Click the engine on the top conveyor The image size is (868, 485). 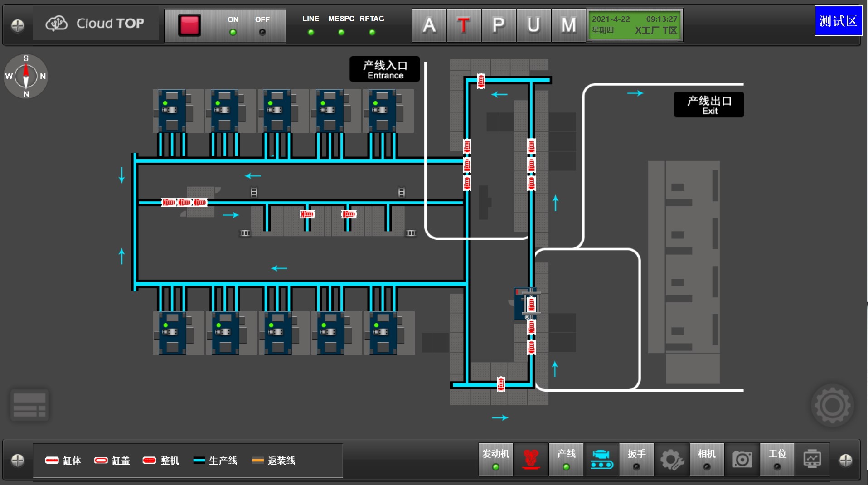[481, 81]
